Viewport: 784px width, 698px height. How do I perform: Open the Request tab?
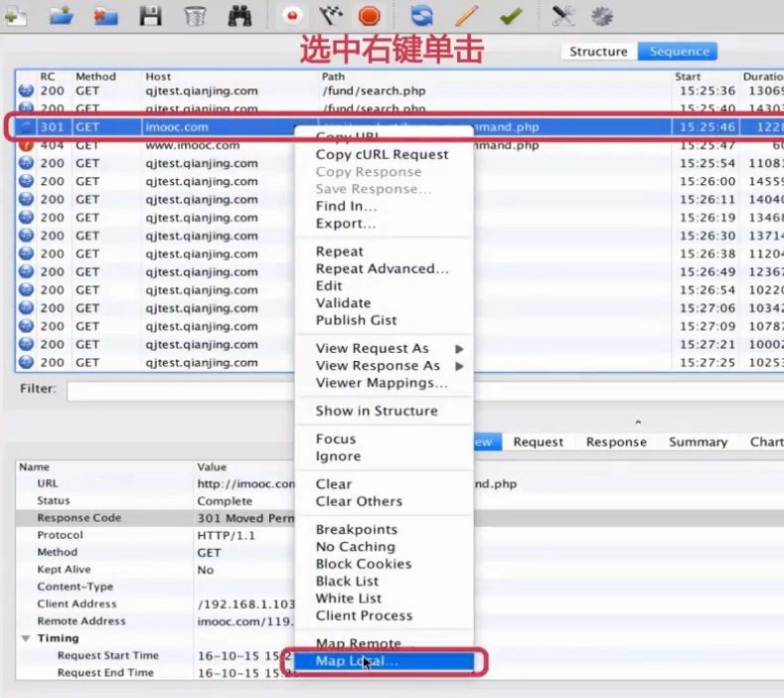pyautogui.click(x=538, y=442)
